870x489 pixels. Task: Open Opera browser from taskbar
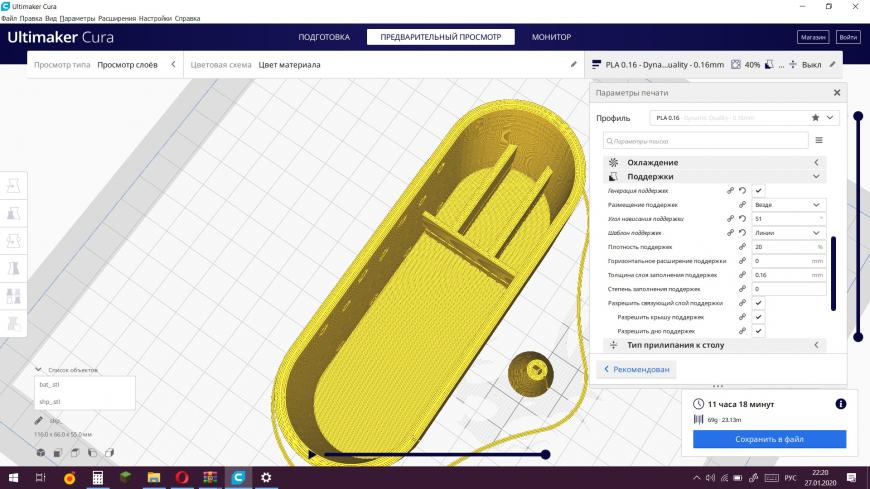click(x=182, y=477)
